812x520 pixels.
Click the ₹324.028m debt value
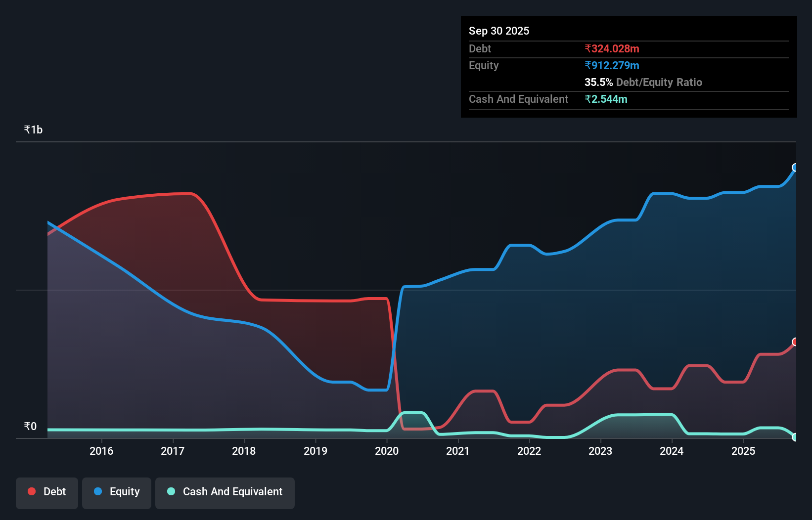612,48
